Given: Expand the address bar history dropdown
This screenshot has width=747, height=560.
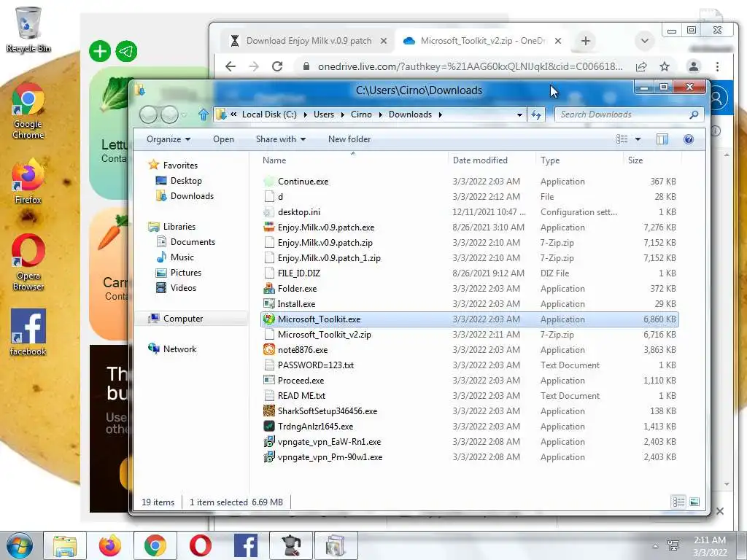Looking at the screenshot, I should [519, 114].
